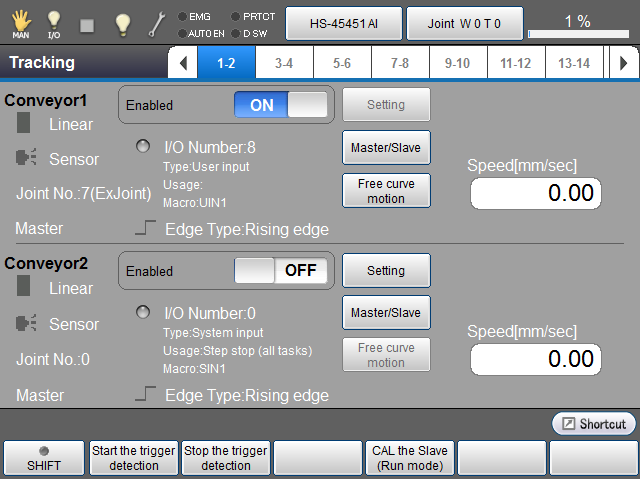Click the wrench maintenance icon
This screenshot has height=479, width=640.
pos(156,23)
